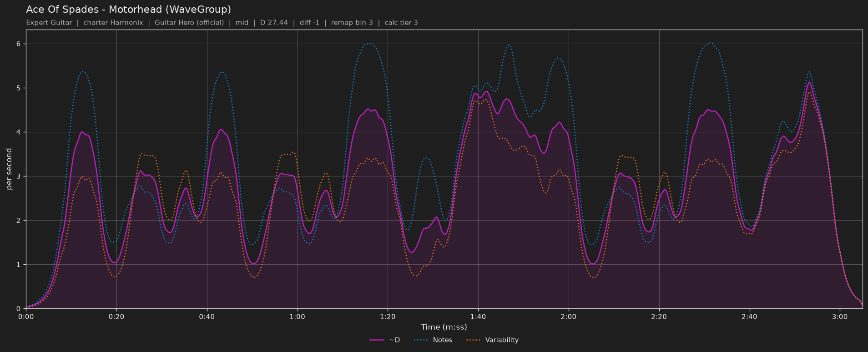Click the 'Time (m:ss)' axis label
This screenshot has height=352, width=868.
click(x=444, y=327)
